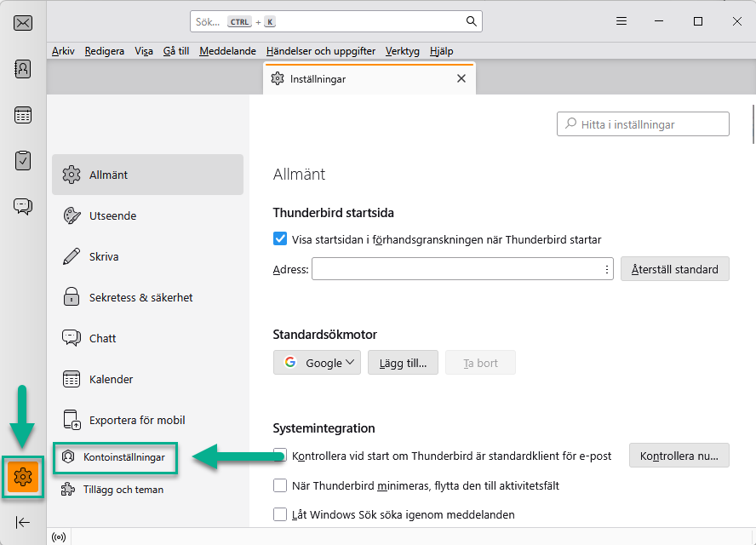Viewport: 756px width, 545px height.
Task: Open Händelser och uppgifter menu
Action: pyautogui.click(x=321, y=50)
